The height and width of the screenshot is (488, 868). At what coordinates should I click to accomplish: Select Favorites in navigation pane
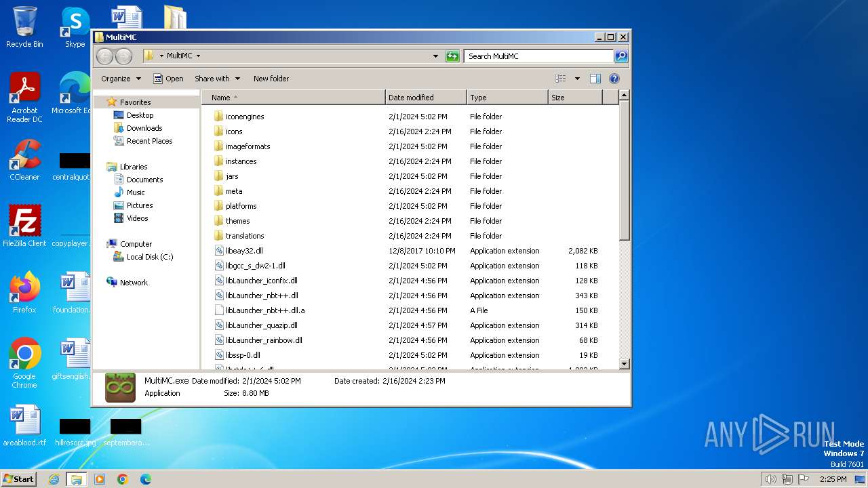coord(135,102)
